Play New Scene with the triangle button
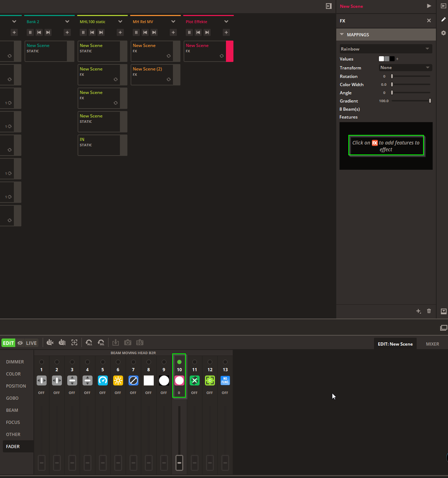Viewport: 448px width, 478px height. pyautogui.click(x=429, y=6)
